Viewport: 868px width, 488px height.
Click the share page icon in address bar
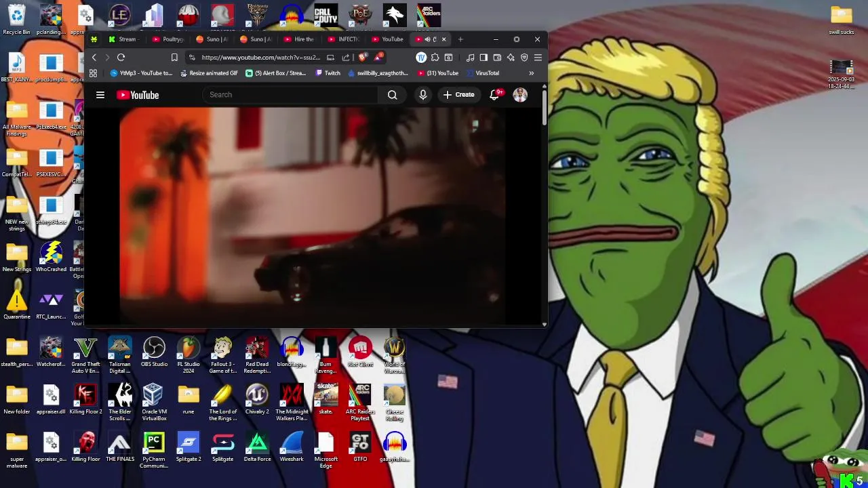(x=346, y=58)
